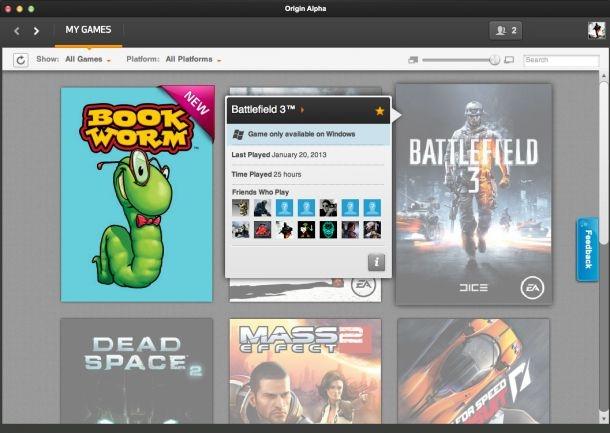Click the "Last Played January 20, 2013" text
The image size is (610, 433).
click(x=279, y=155)
